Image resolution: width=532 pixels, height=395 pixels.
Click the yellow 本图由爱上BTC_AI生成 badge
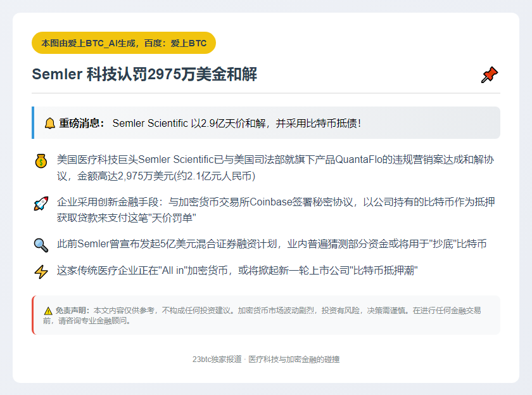click(x=124, y=43)
